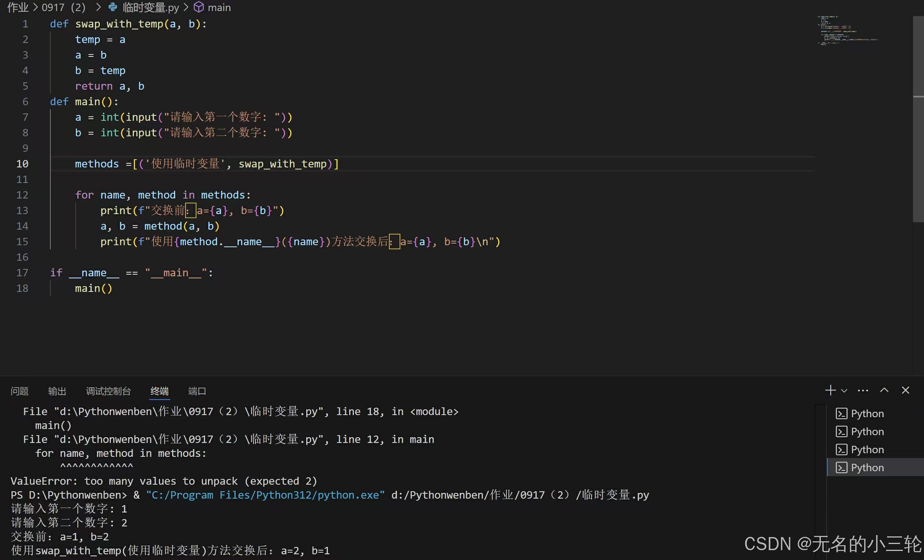
Task: Open the terminal launch profile dropdown arrow
Action: click(x=844, y=391)
